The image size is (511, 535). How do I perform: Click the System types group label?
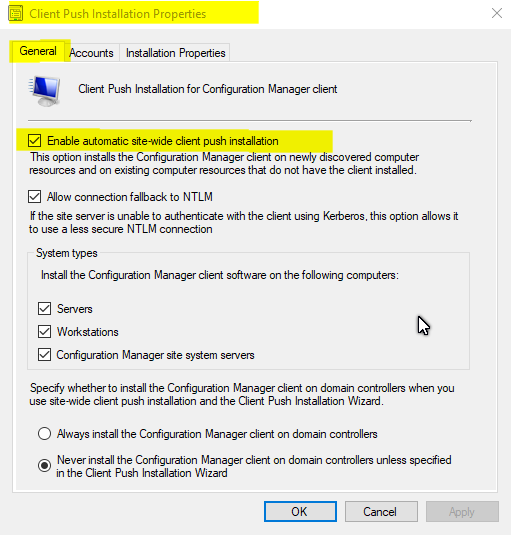(67, 253)
